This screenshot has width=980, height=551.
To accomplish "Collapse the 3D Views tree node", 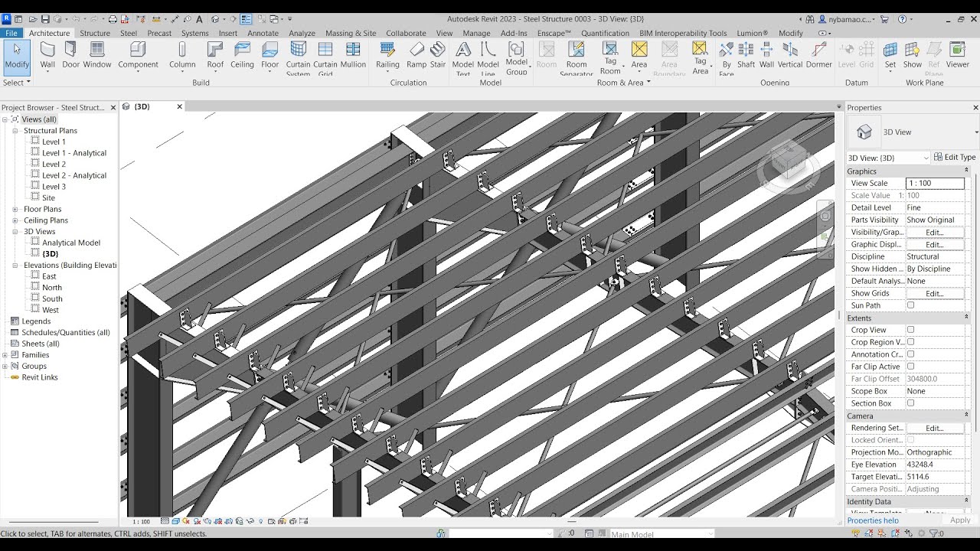I will point(15,232).
